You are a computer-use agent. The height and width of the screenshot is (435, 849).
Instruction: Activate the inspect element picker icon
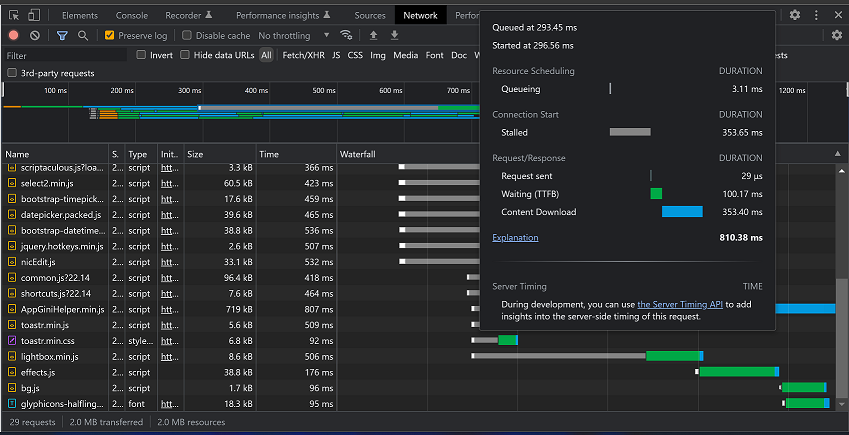click(x=14, y=15)
